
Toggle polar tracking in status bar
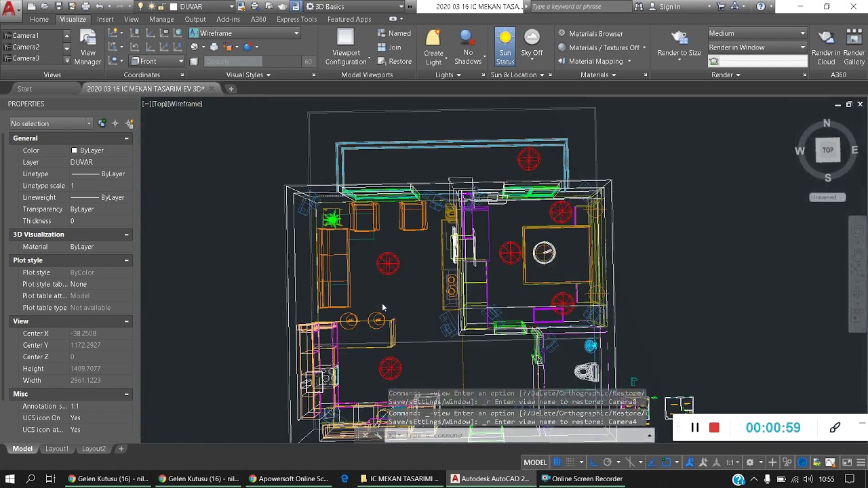tap(608, 462)
